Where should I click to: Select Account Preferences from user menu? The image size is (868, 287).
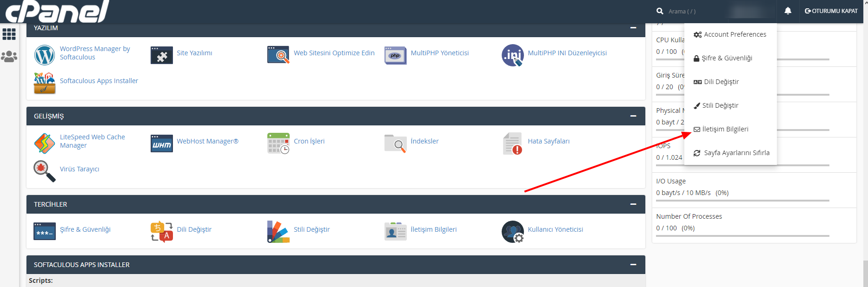pyautogui.click(x=730, y=34)
